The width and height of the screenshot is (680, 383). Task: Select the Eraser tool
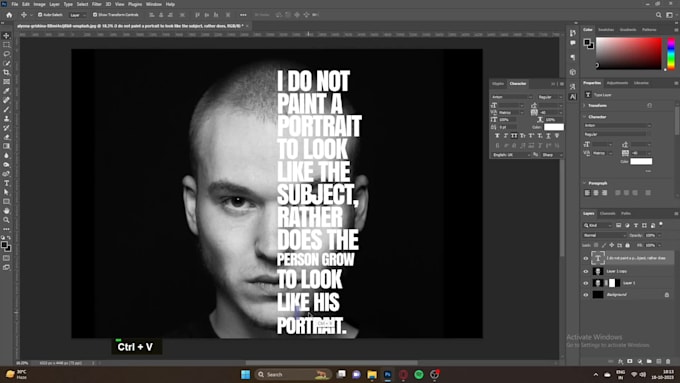click(x=7, y=137)
